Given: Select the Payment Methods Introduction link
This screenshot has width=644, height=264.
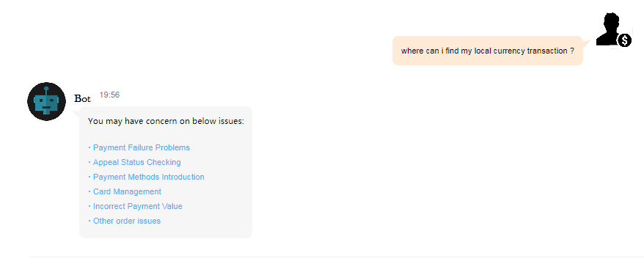Looking at the screenshot, I should [149, 177].
